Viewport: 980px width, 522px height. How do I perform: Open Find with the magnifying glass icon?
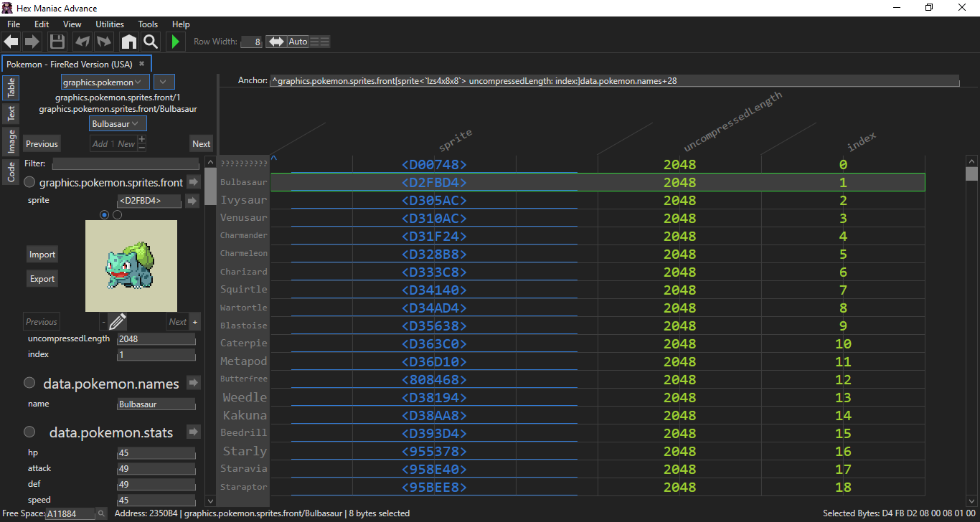tap(150, 42)
